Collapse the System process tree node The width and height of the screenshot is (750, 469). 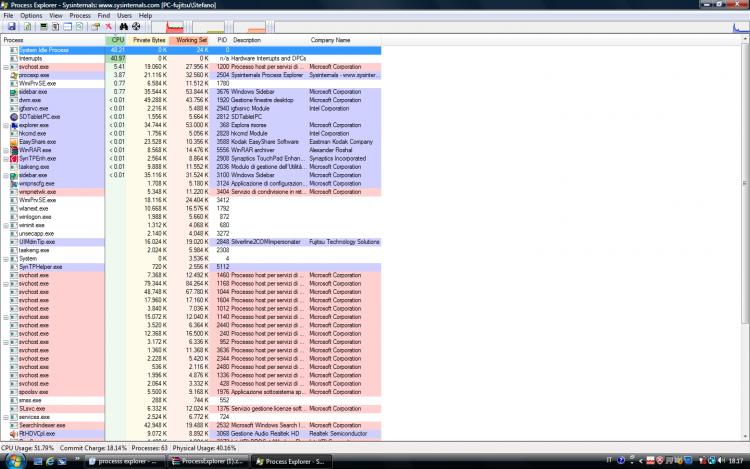click(6, 259)
